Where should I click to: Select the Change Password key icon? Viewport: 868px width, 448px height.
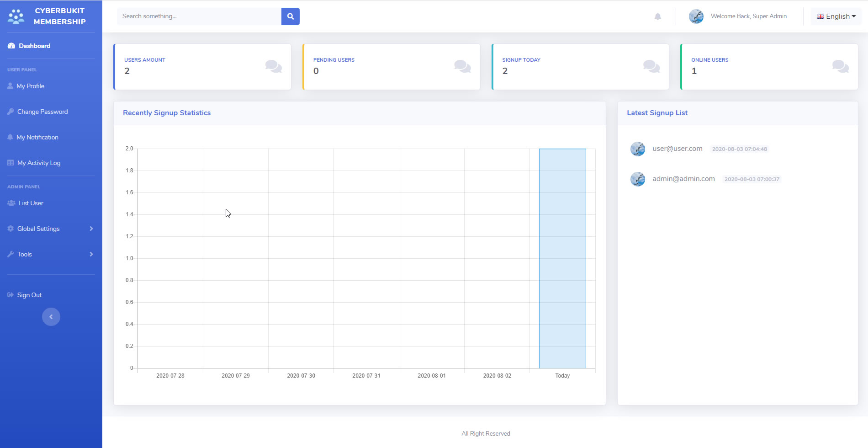pos(10,112)
